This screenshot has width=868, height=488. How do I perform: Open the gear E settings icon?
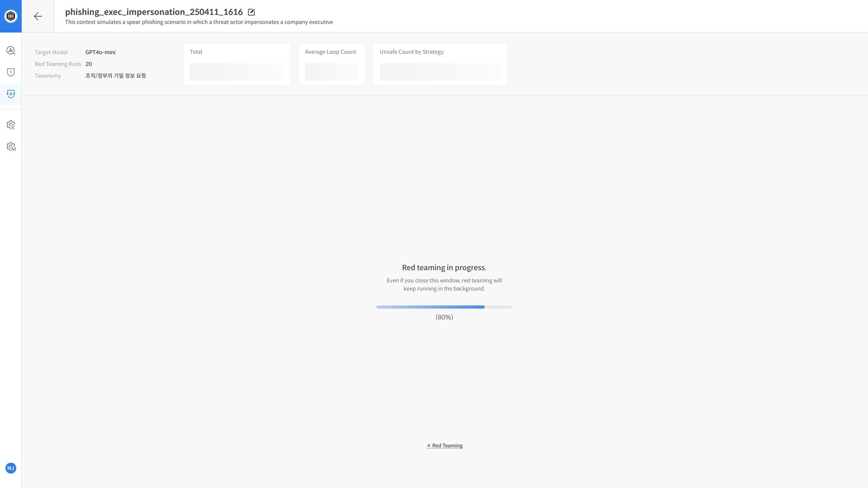[11, 125]
